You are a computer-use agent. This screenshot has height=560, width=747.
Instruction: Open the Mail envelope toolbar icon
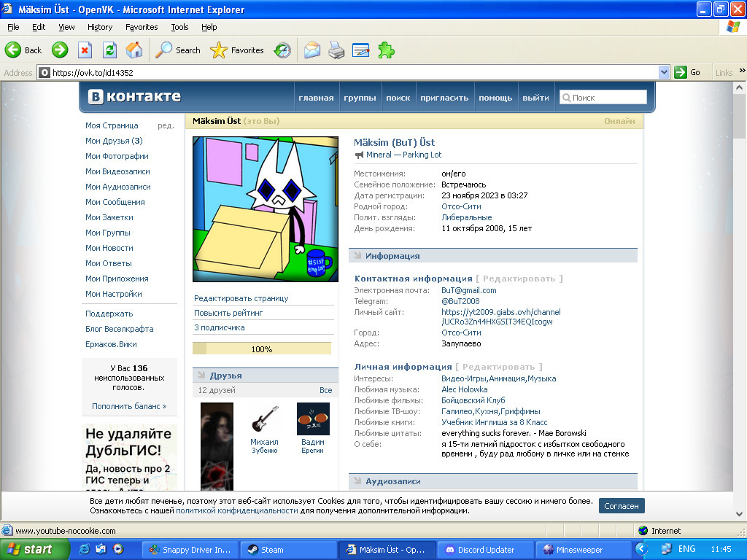pyautogui.click(x=312, y=50)
